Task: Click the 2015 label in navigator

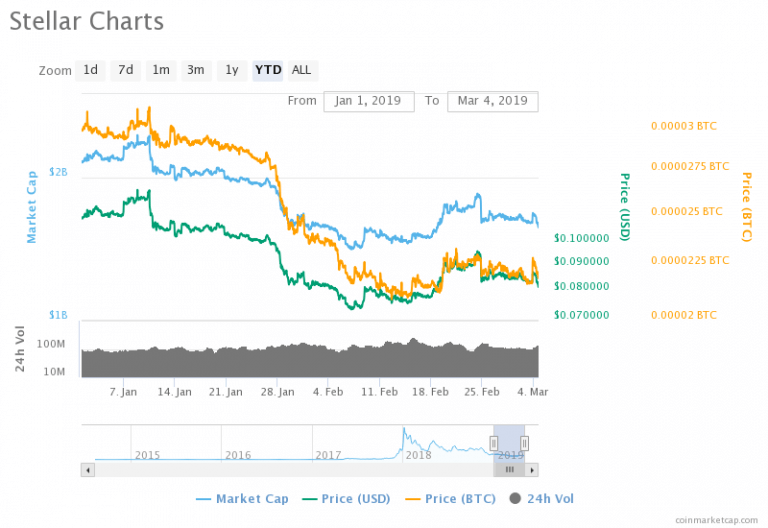Action: (x=147, y=455)
